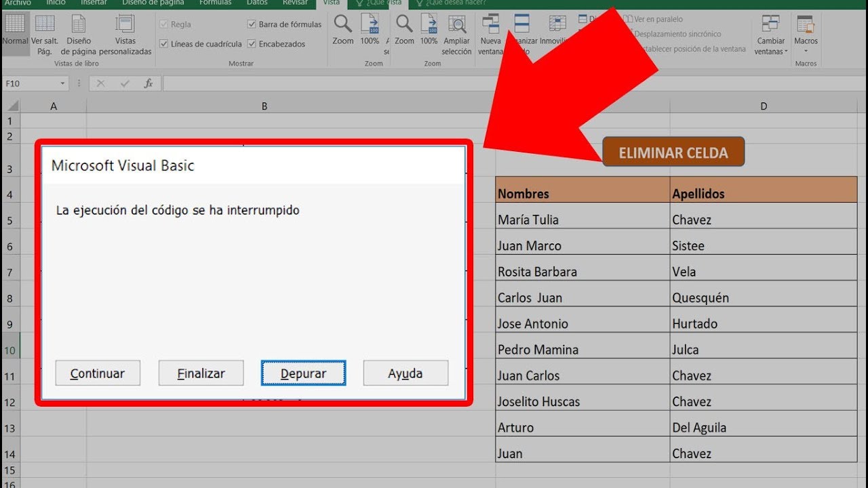Toggle Líneas de cuadrícula checkbox
This screenshot has width=868, height=488.
click(x=163, y=44)
